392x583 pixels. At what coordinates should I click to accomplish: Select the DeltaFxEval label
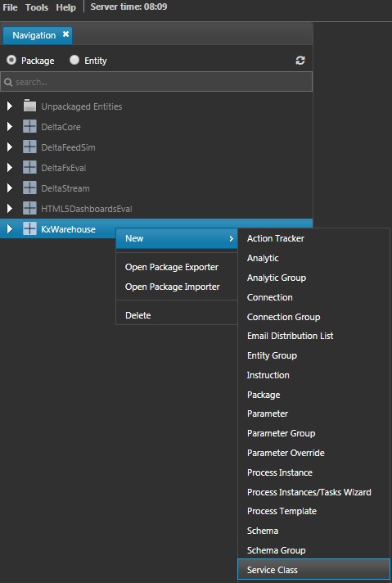(63, 168)
